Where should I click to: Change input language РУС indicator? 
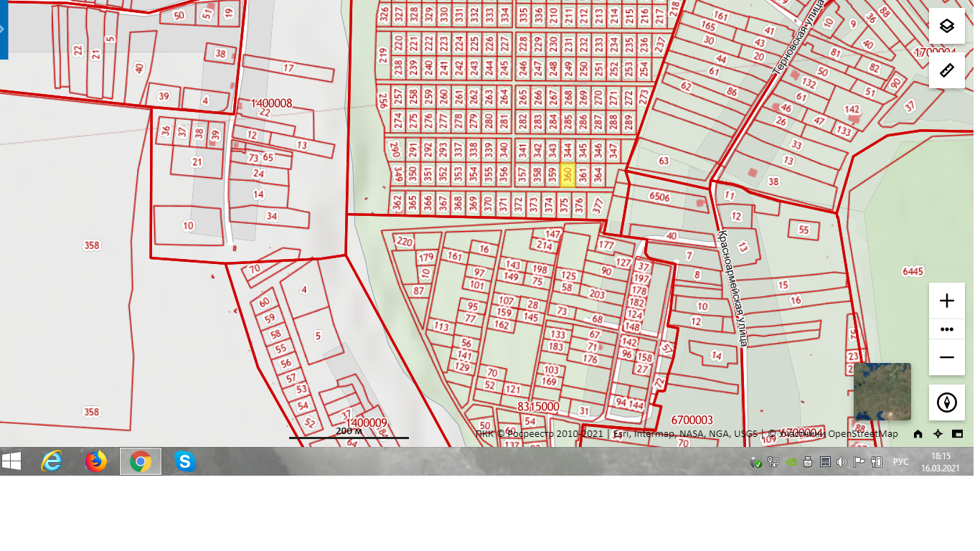click(900, 462)
